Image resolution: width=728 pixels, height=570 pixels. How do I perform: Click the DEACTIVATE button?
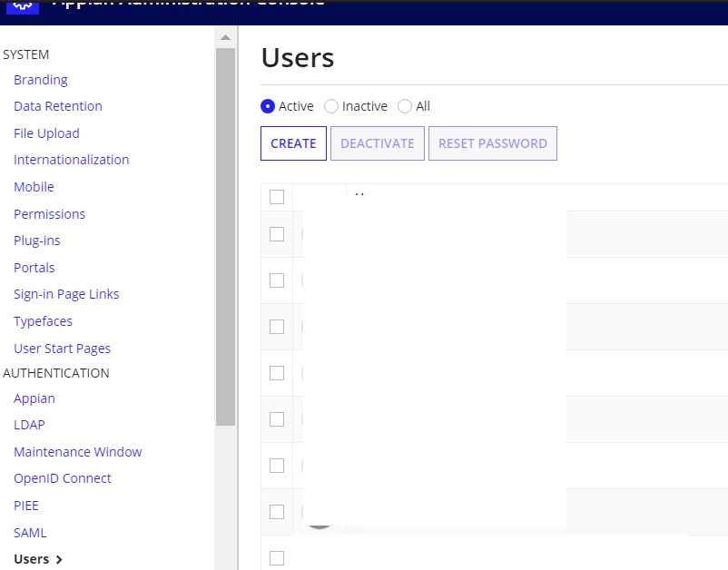coord(378,143)
